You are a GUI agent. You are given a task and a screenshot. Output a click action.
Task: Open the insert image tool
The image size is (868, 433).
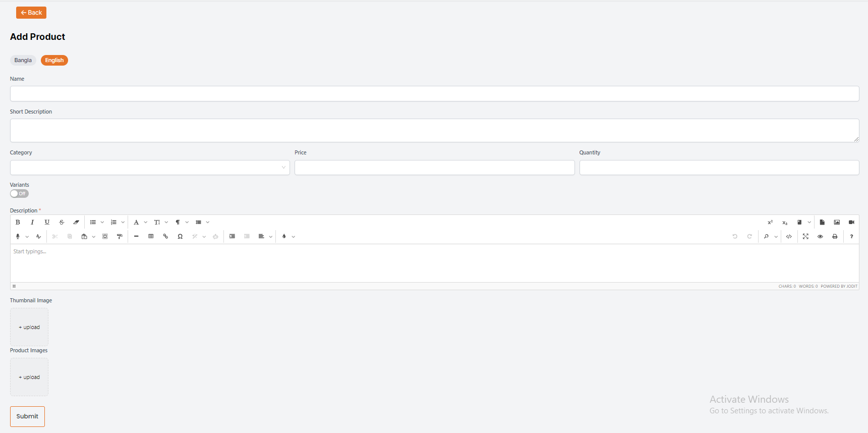[837, 222]
